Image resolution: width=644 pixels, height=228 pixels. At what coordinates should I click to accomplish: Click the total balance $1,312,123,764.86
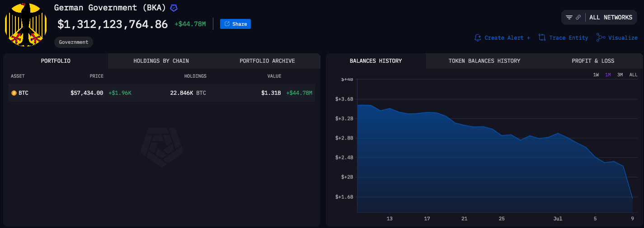point(113,24)
